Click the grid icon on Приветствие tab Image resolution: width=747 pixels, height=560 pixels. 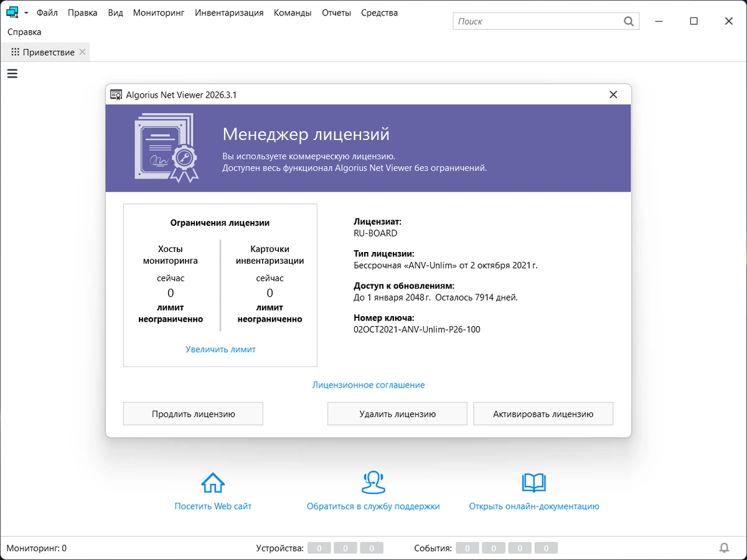16,52
